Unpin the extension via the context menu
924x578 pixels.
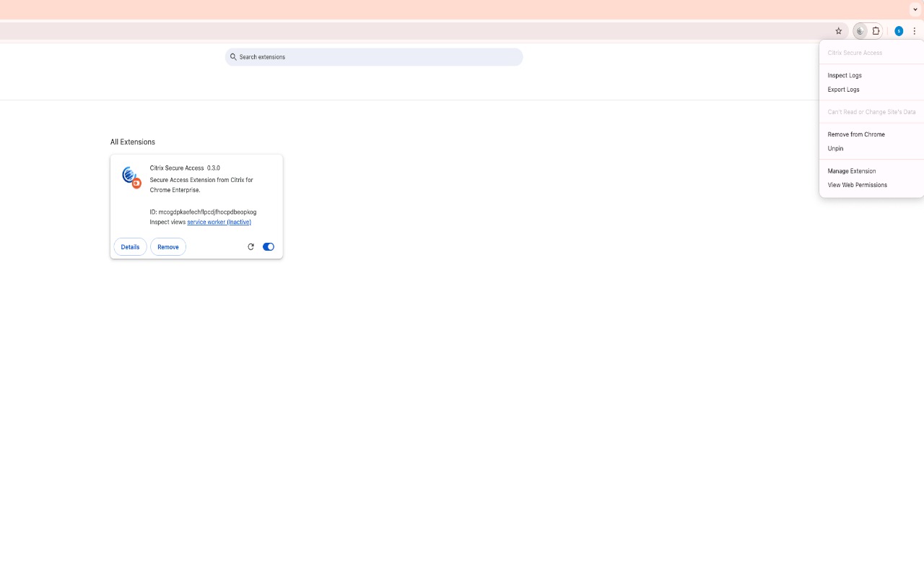(835, 148)
